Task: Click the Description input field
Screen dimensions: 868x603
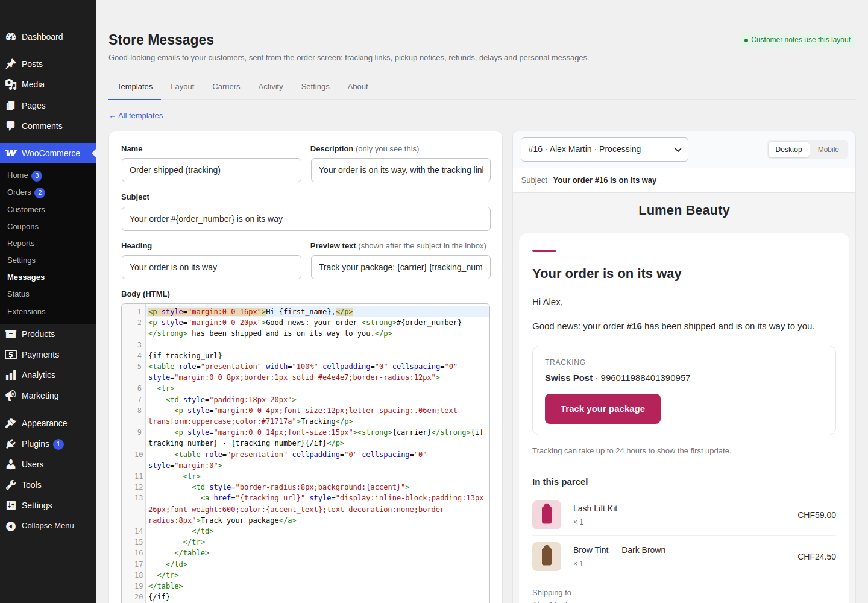Action: (x=401, y=170)
